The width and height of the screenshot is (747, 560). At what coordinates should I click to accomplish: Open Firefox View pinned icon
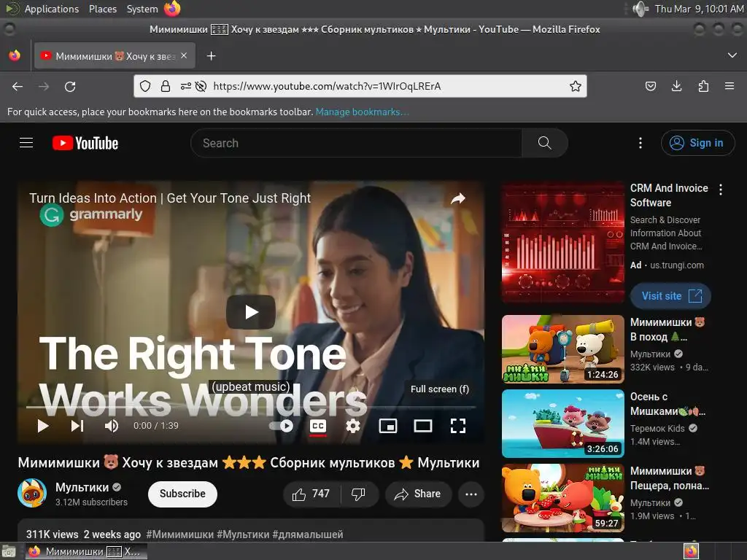(15, 55)
